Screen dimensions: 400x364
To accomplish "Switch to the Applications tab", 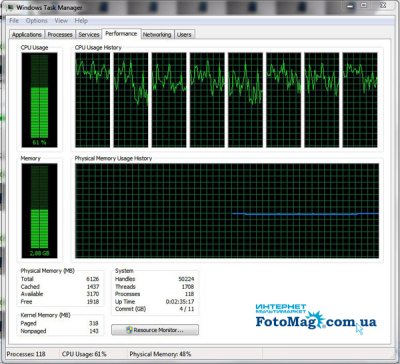I will click(x=27, y=35).
